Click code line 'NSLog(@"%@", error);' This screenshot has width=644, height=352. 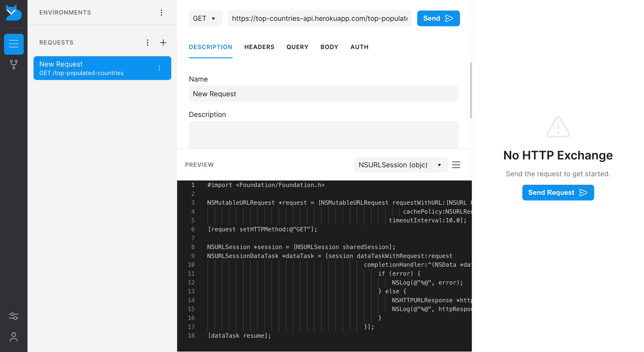click(x=427, y=282)
